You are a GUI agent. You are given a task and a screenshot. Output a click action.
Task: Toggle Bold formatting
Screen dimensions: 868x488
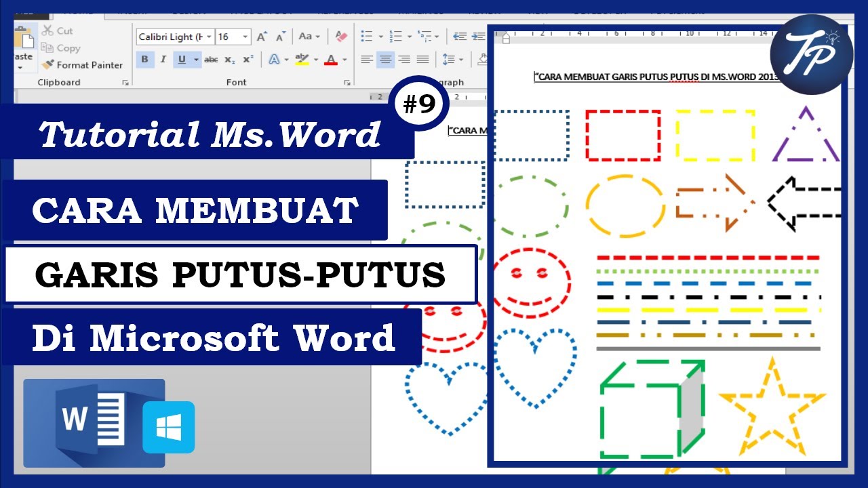click(x=144, y=59)
